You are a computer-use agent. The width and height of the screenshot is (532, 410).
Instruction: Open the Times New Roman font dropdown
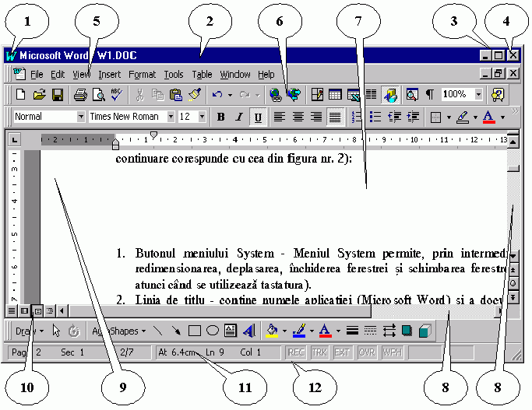171,117
